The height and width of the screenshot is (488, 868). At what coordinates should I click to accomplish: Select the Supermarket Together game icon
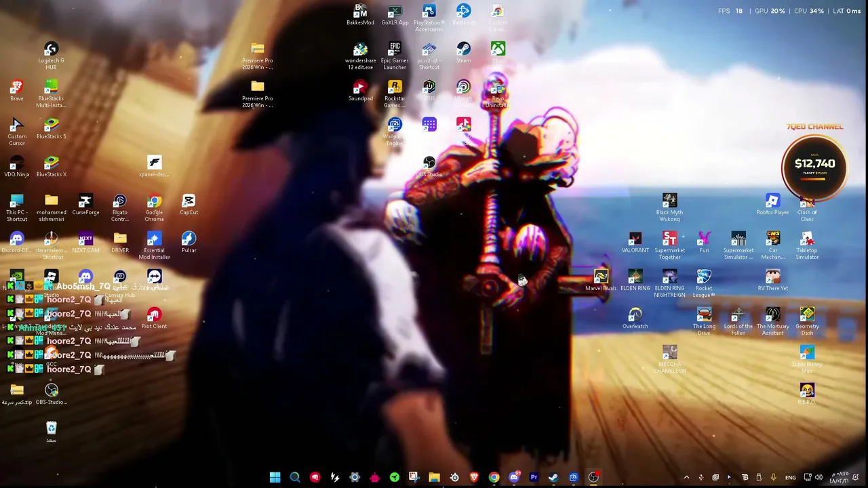(669, 246)
